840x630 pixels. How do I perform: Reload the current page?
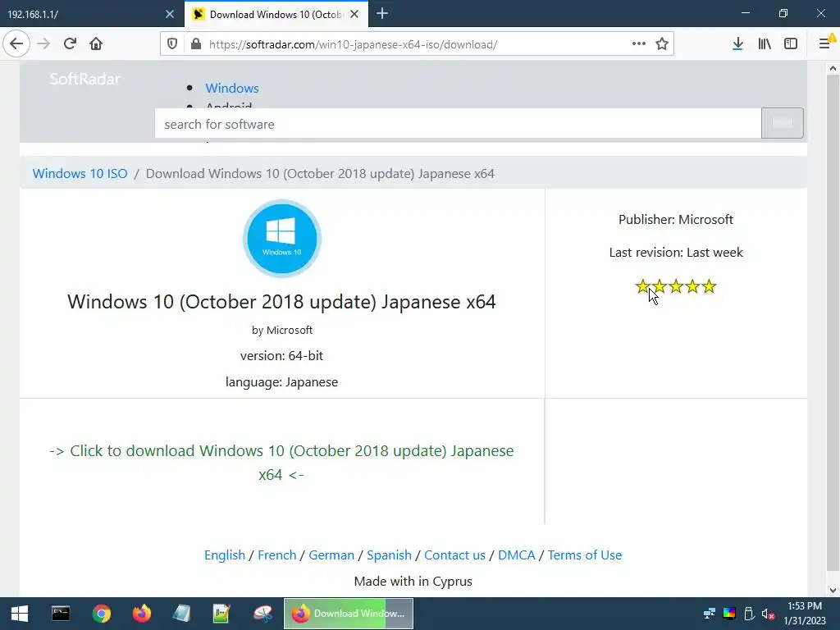pos(70,44)
